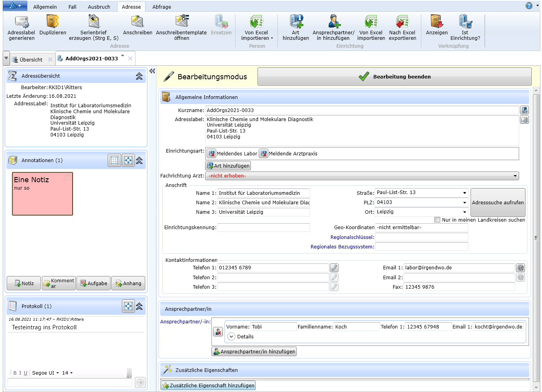Open the Ort dropdown list
Screen dimensions: 542x392
tap(464, 212)
